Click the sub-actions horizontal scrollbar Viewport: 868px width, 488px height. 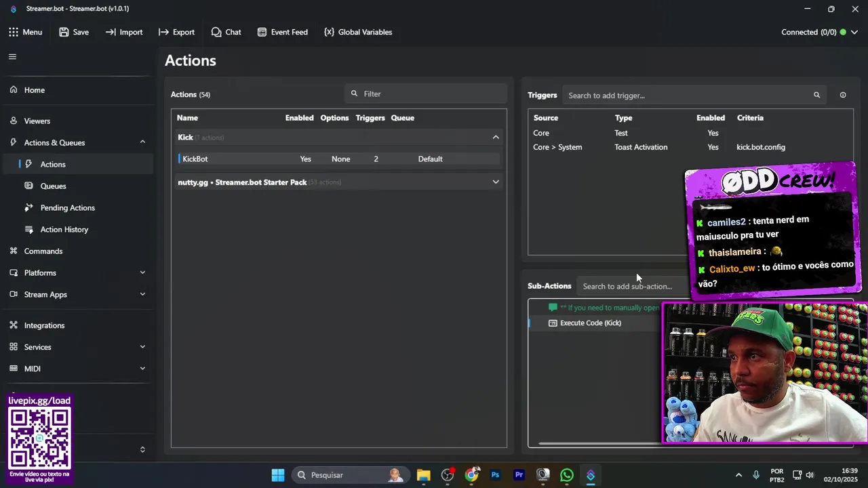(599, 444)
